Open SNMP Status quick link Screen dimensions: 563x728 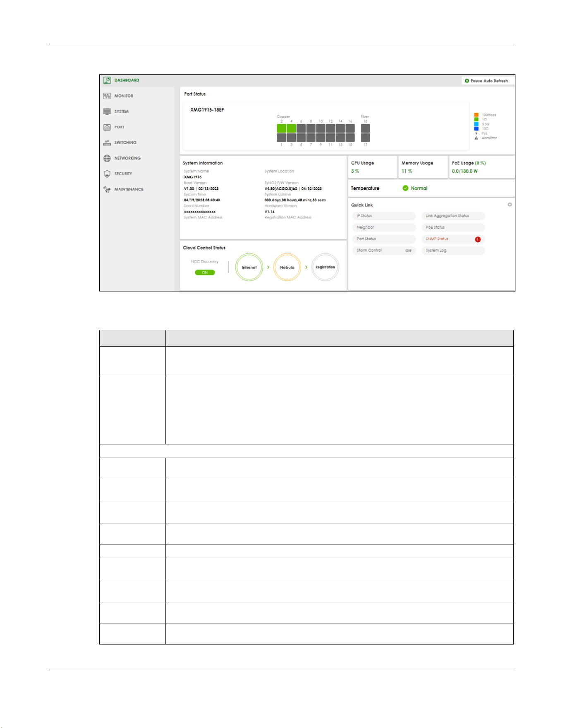coord(453,239)
